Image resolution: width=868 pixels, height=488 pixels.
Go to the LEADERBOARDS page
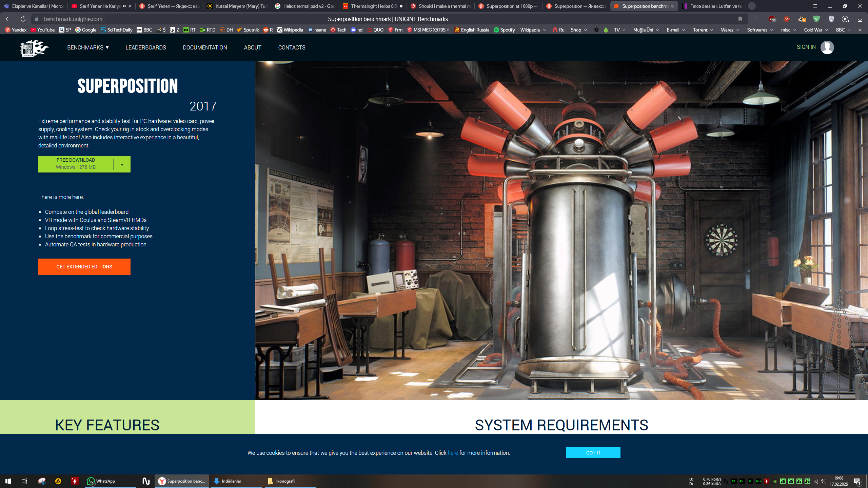click(x=146, y=47)
